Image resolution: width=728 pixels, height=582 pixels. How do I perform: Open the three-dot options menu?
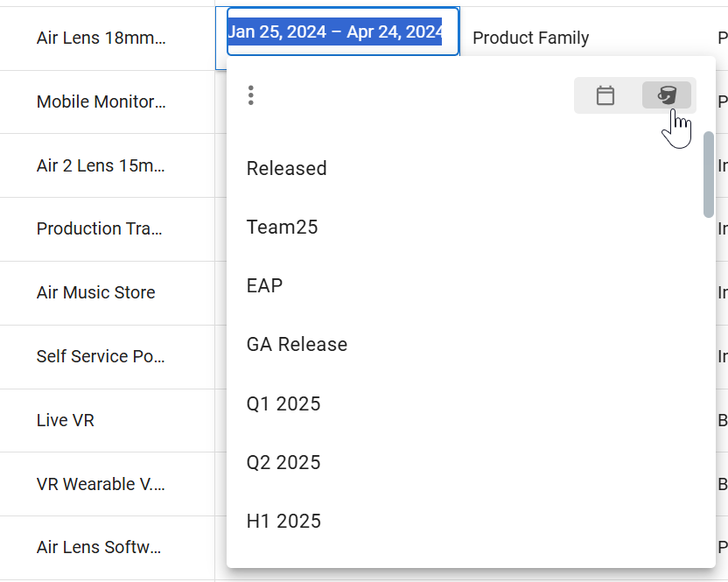pos(251,95)
